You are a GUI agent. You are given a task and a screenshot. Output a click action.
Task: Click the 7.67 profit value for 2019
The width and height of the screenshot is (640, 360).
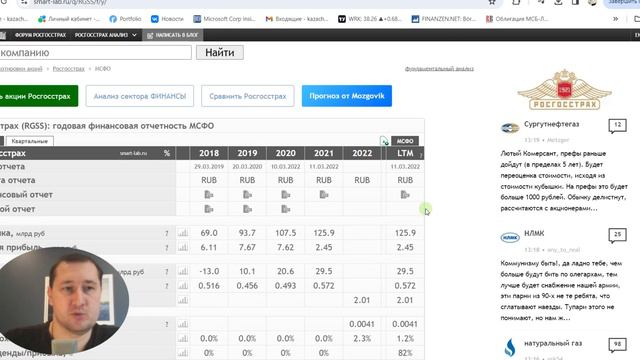(247, 247)
